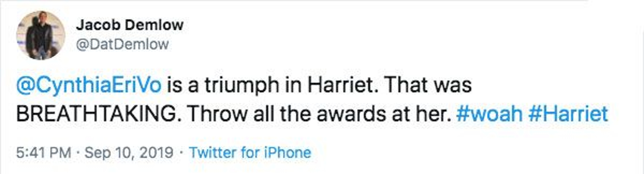Click the word "triumph" in the tweet

tap(242, 85)
